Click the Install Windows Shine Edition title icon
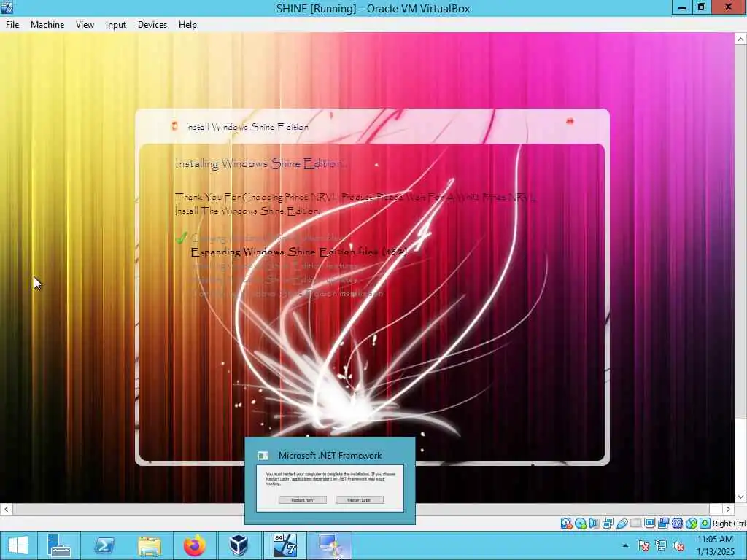 point(175,126)
